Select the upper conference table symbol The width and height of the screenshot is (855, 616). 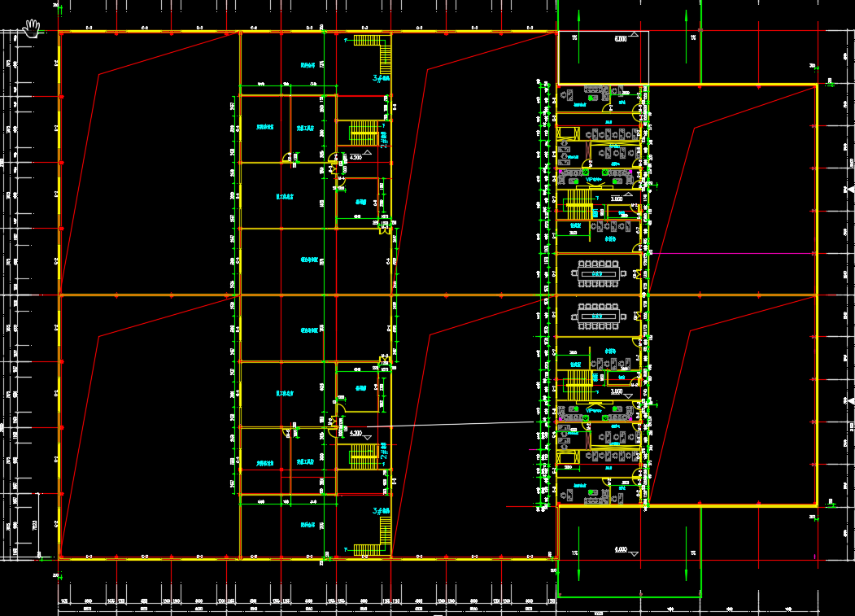click(598, 273)
